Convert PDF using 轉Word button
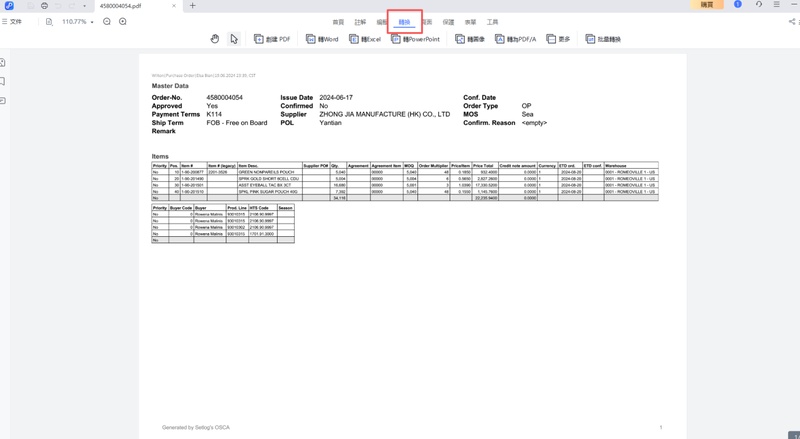The height and width of the screenshot is (439, 800). [322, 39]
